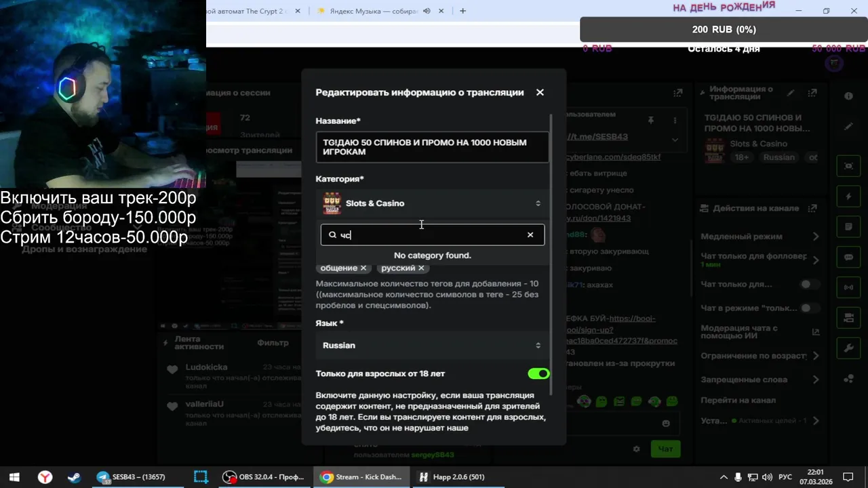The image size is (868, 488).
Task: Show hidden tray icons chevron
Action: click(x=724, y=477)
